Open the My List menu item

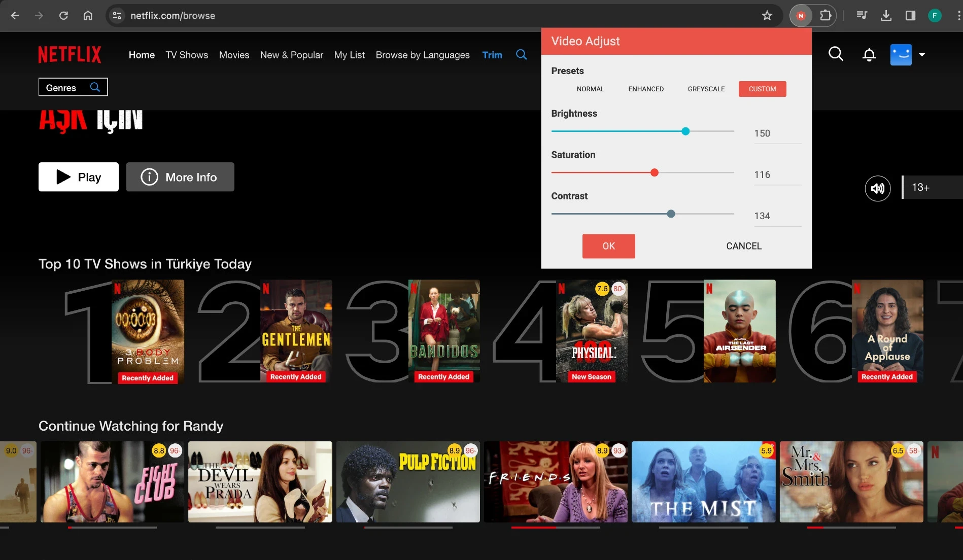pos(349,55)
